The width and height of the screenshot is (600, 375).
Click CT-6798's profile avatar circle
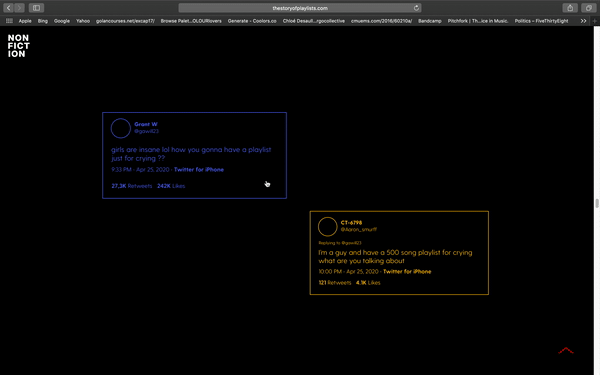(x=328, y=226)
